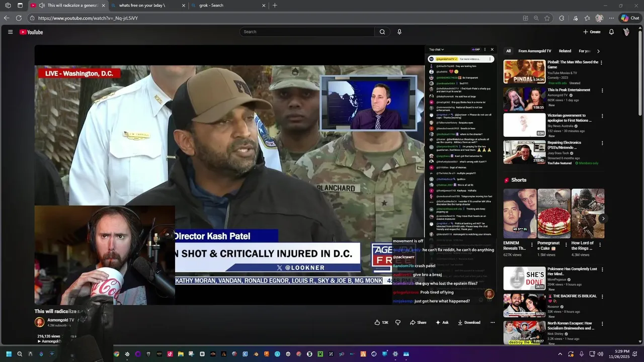Viewport: 644px width, 362px height.
Task: Expand the Top chat dropdown
Action: (437, 49)
